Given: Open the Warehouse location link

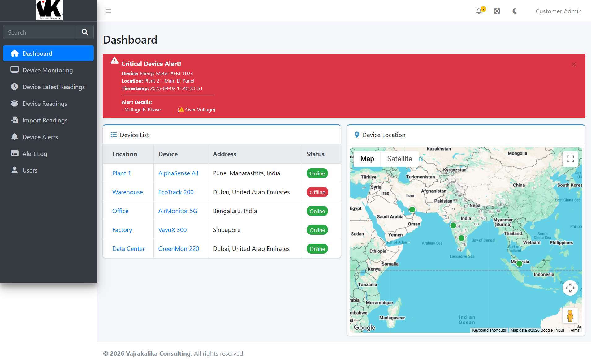Looking at the screenshot, I should 127,192.
